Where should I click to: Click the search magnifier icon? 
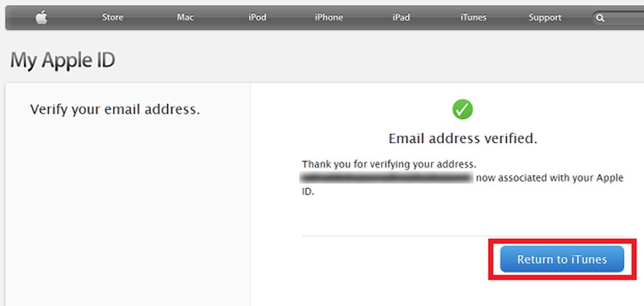click(x=600, y=18)
